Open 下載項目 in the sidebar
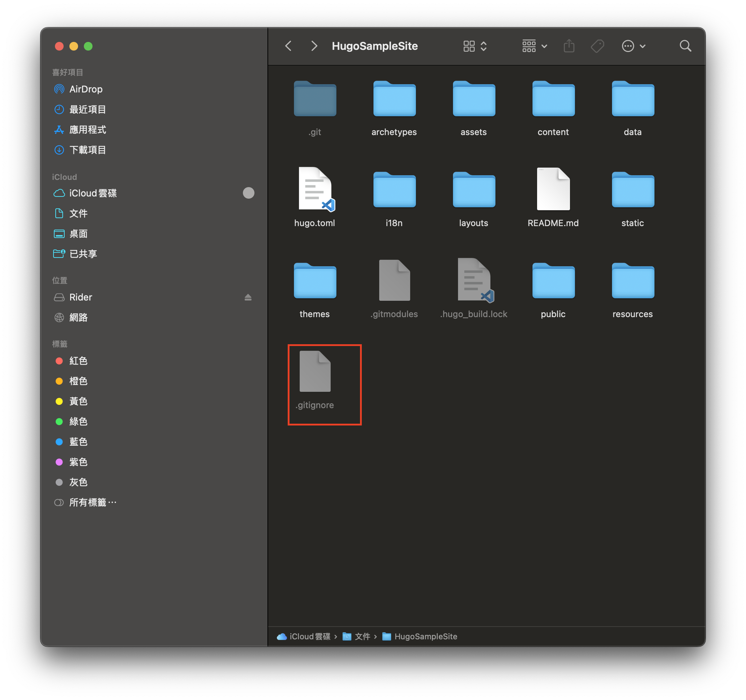Screen dimensions: 746x700 (x=154, y=150)
